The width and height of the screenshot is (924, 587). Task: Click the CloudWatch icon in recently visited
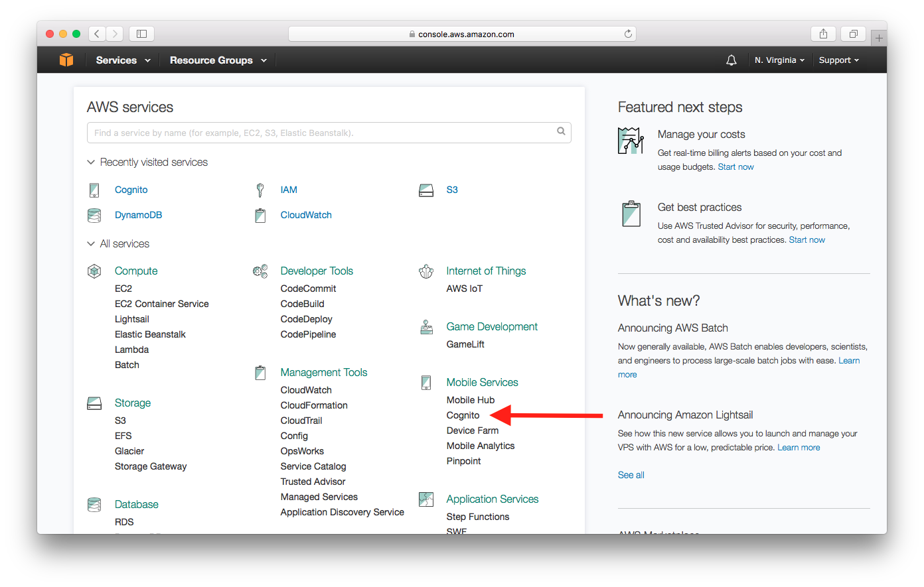260,216
